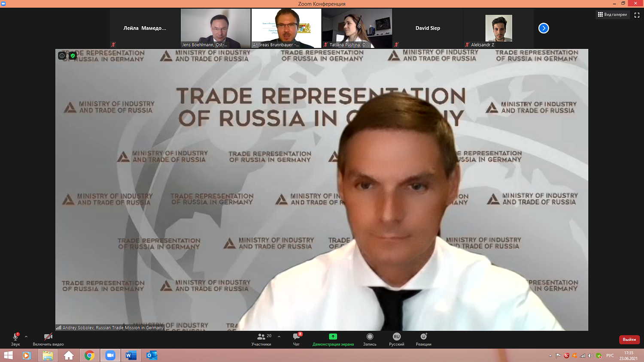Click the green encryption shield icon
This screenshot has height=362, width=644.
tap(73, 56)
